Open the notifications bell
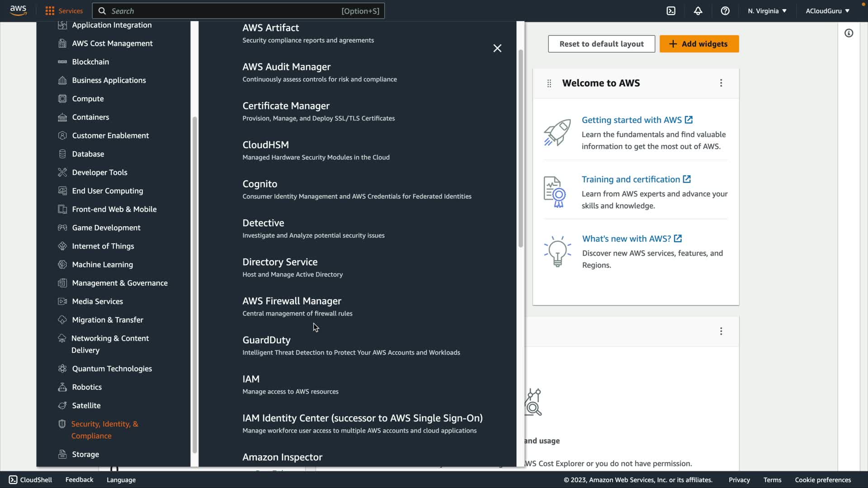This screenshot has height=488, width=868. coord(698,11)
